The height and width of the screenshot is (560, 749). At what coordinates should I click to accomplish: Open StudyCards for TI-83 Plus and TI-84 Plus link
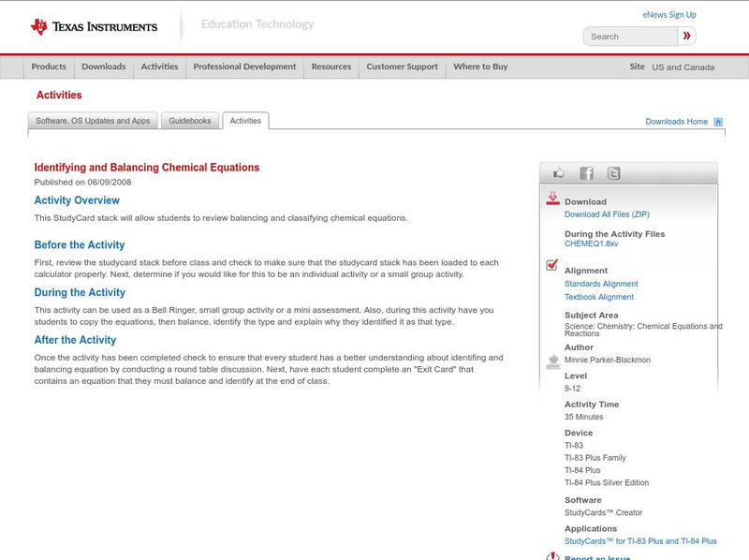coord(640,541)
